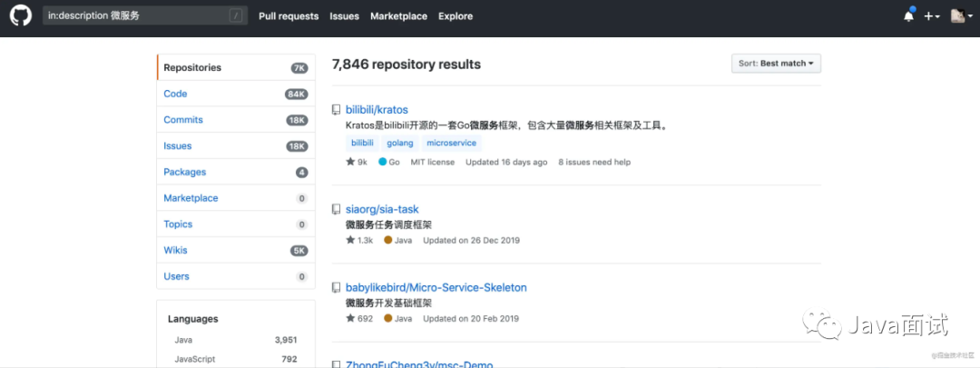Open the 9k stargazers of kratos
Screen dimensions: 980x368
[357, 162]
